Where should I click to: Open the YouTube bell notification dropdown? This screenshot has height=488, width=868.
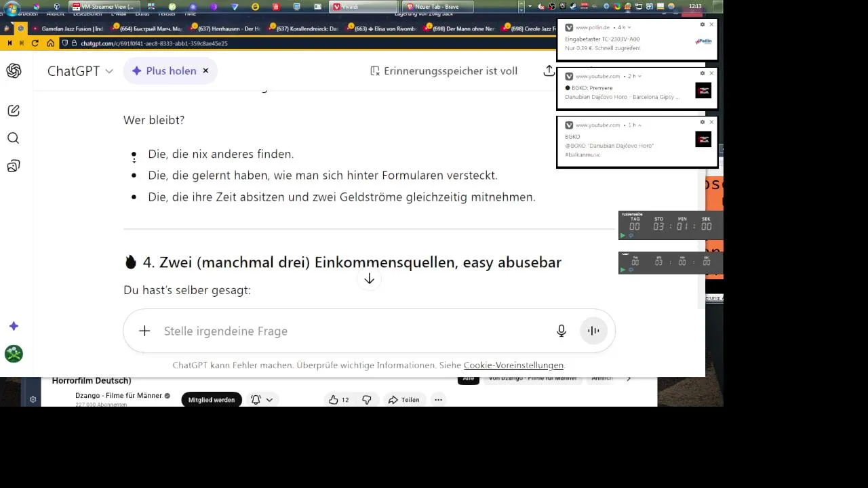pos(262,400)
